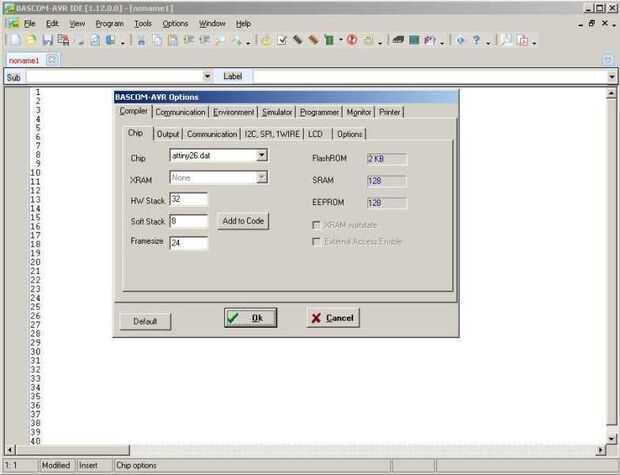This screenshot has width=620, height=475.
Task: Toggle the XRAM waitstate checkbox
Action: [x=316, y=225]
